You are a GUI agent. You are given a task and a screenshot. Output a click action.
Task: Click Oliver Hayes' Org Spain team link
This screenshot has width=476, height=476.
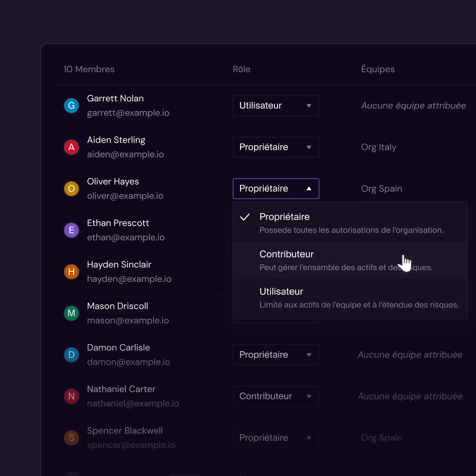381,188
